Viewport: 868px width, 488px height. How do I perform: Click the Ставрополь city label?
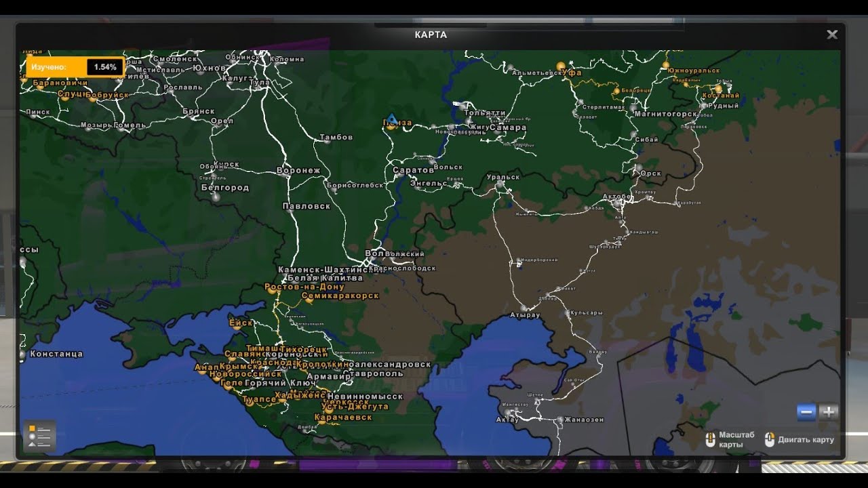click(372, 373)
